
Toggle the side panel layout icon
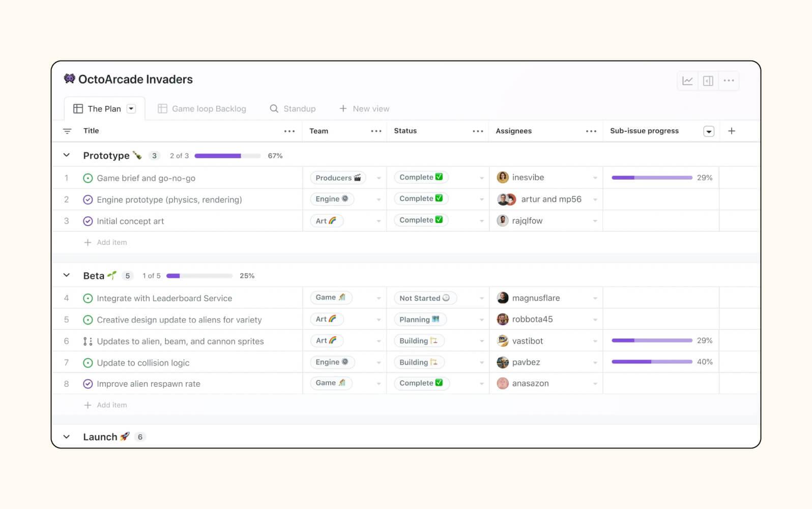click(708, 81)
